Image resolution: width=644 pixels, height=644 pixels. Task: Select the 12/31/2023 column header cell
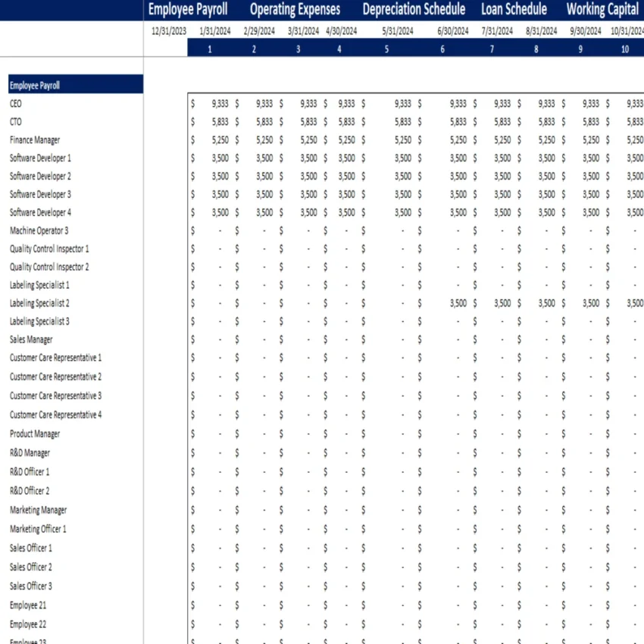coord(167,31)
